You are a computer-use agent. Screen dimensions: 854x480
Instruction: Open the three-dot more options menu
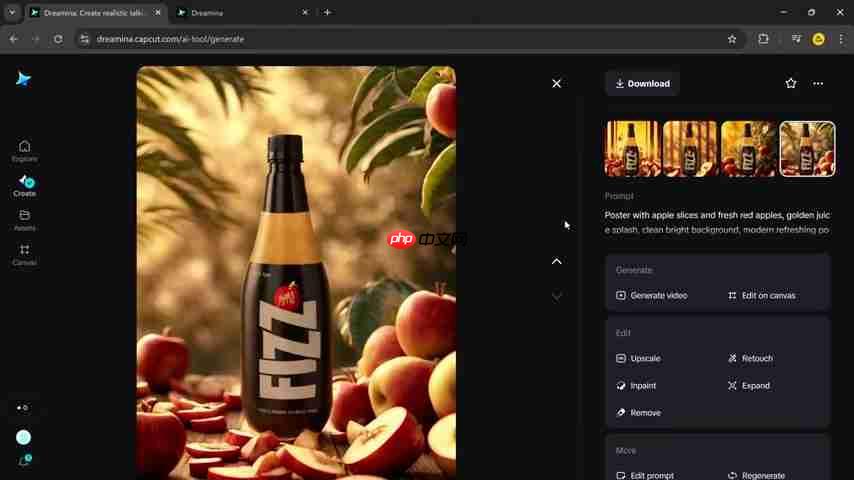pos(818,83)
